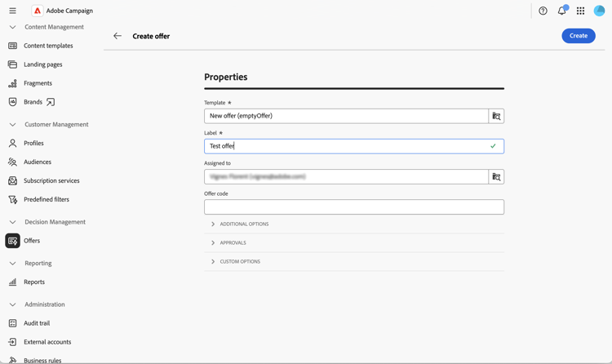
Task: Go back with the left arrow
Action: [x=118, y=36]
